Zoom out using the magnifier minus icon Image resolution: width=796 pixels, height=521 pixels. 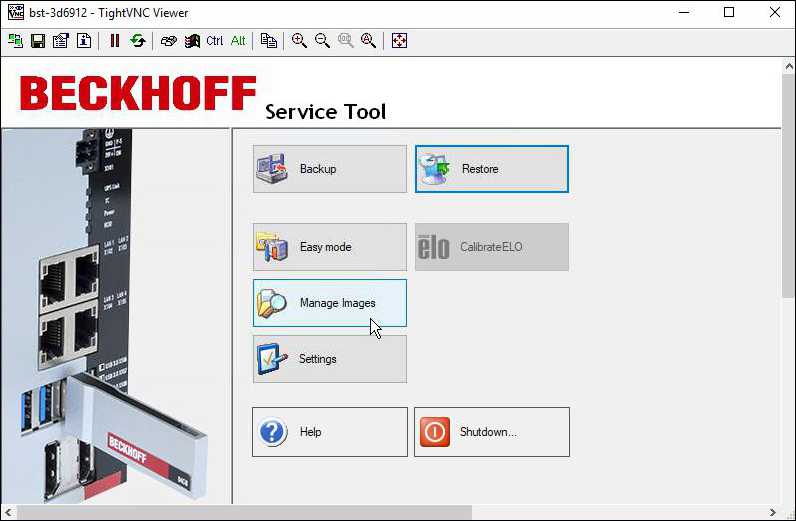click(322, 41)
